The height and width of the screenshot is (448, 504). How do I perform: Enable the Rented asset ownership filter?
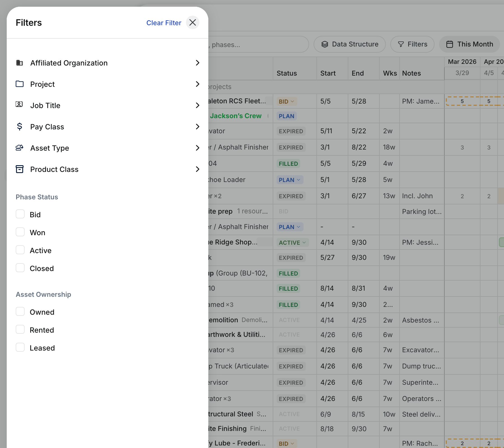tap(20, 330)
